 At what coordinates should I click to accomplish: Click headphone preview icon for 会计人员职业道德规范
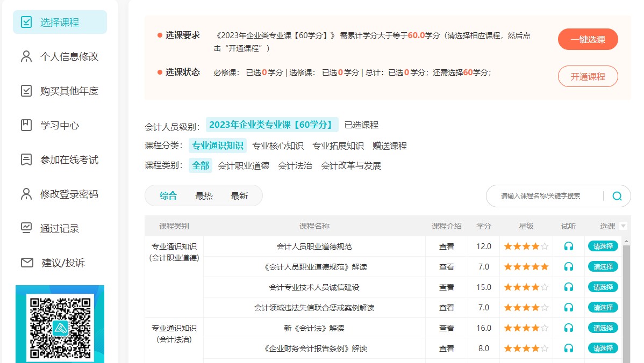pos(568,246)
